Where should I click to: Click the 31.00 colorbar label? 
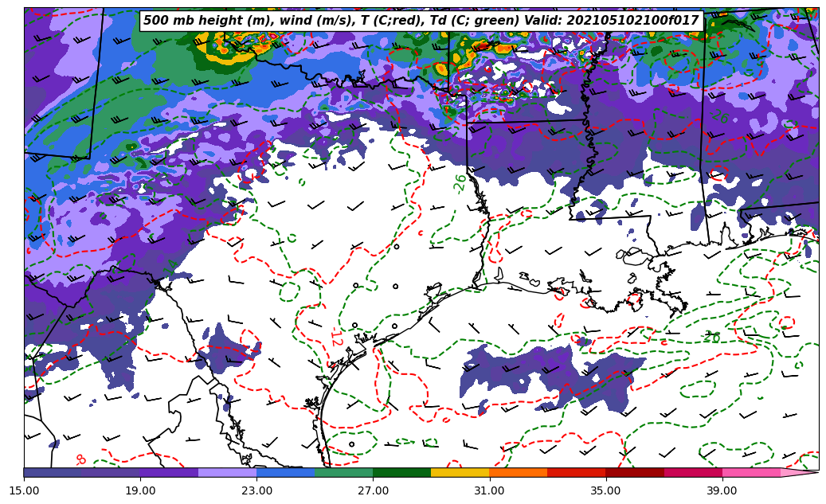click(489, 490)
